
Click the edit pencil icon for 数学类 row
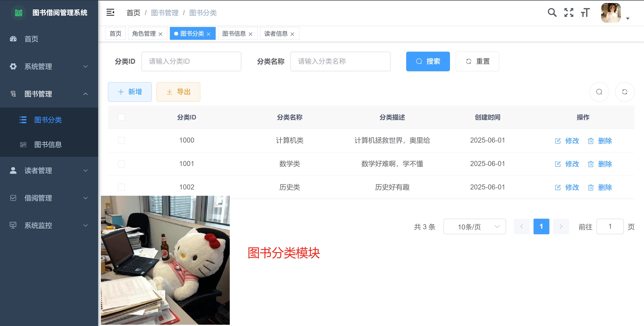click(558, 164)
